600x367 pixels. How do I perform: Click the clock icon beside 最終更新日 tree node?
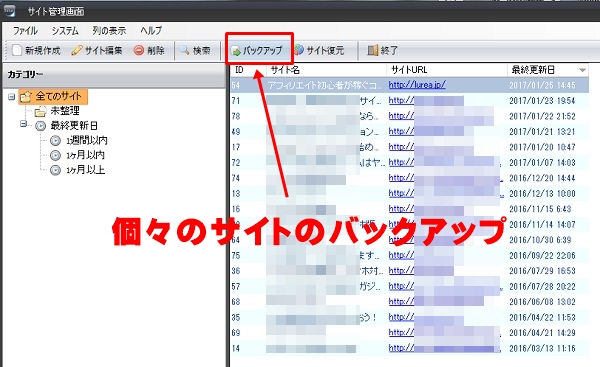(41, 126)
